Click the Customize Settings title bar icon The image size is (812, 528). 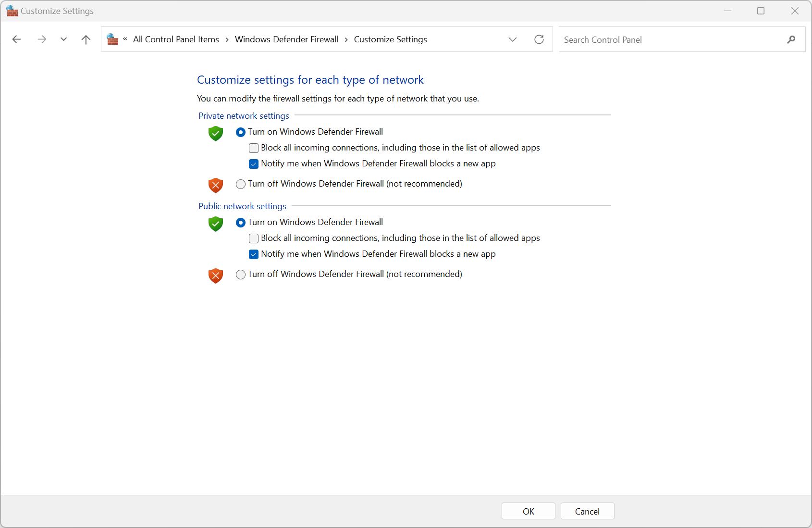(12, 11)
